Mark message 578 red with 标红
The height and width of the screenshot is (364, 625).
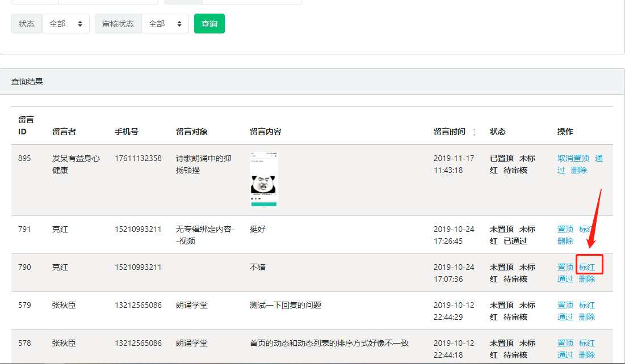(x=587, y=343)
